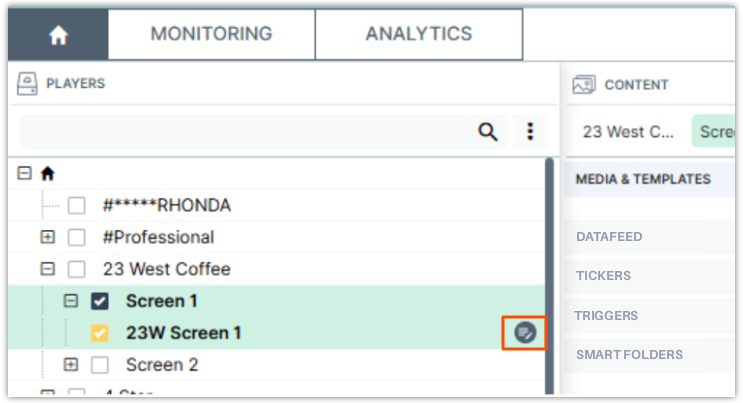743x403 pixels.
Task: Toggle the #*****RHONDA checkbox
Action: pos(77,206)
